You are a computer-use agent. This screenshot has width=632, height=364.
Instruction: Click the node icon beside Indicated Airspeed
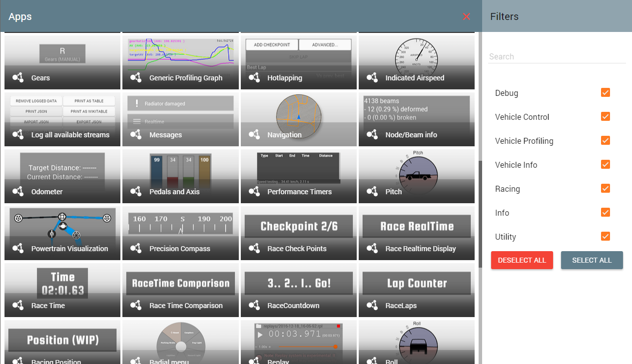(x=372, y=77)
